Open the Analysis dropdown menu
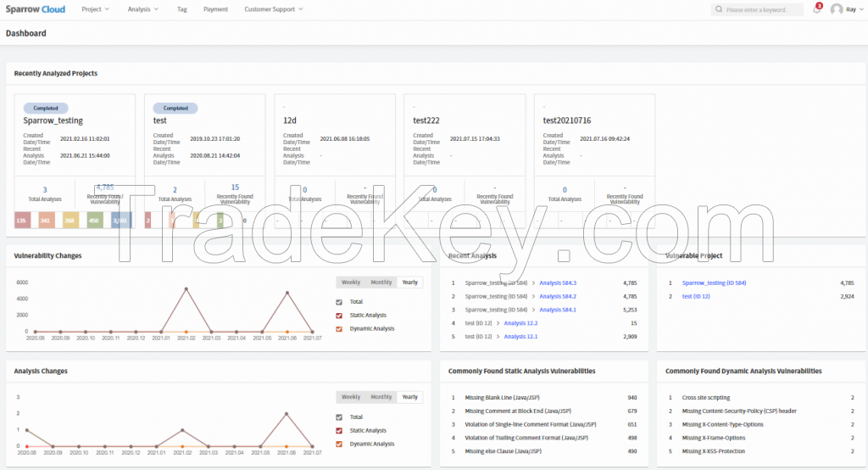Image resolution: width=868 pixels, height=470 pixels. [x=142, y=9]
